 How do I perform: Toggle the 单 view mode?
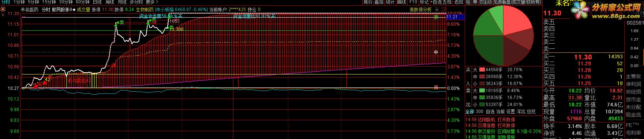(x=475, y=2)
